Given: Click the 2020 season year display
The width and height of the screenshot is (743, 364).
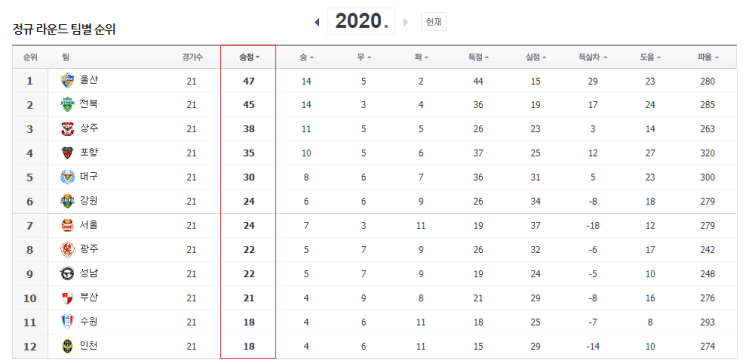Looking at the screenshot, I should (x=361, y=22).
